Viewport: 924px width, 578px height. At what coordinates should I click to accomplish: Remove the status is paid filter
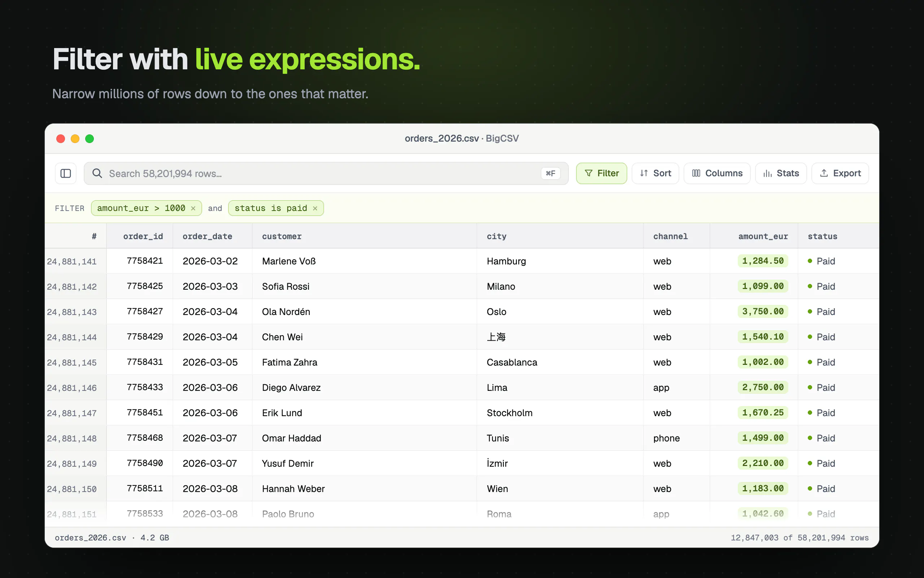[315, 208]
